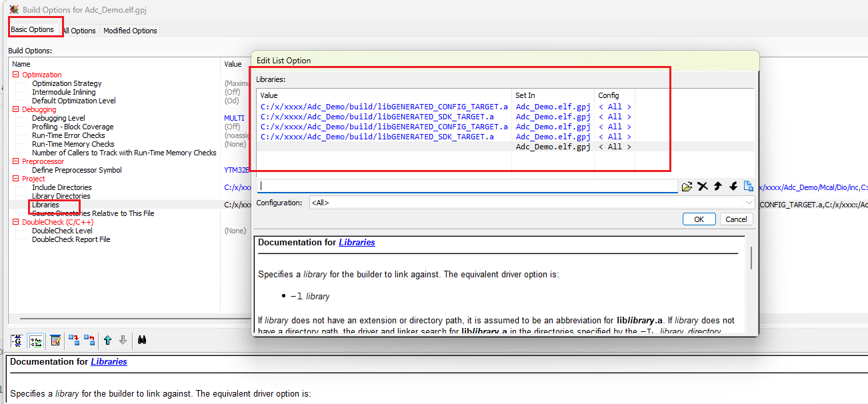The height and width of the screenshot is (404, 868).
Task: Open the Libraries link in bottom documentation pane
Action: point(109,362)
